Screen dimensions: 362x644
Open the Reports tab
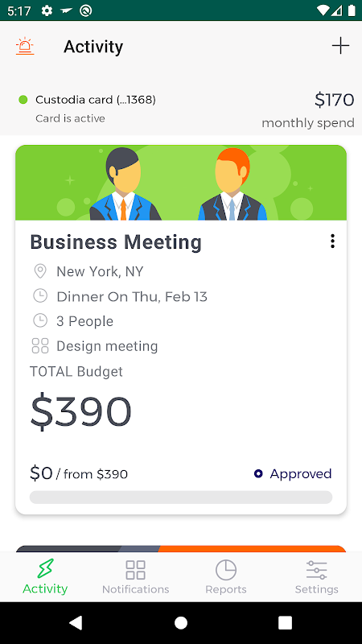226,577
